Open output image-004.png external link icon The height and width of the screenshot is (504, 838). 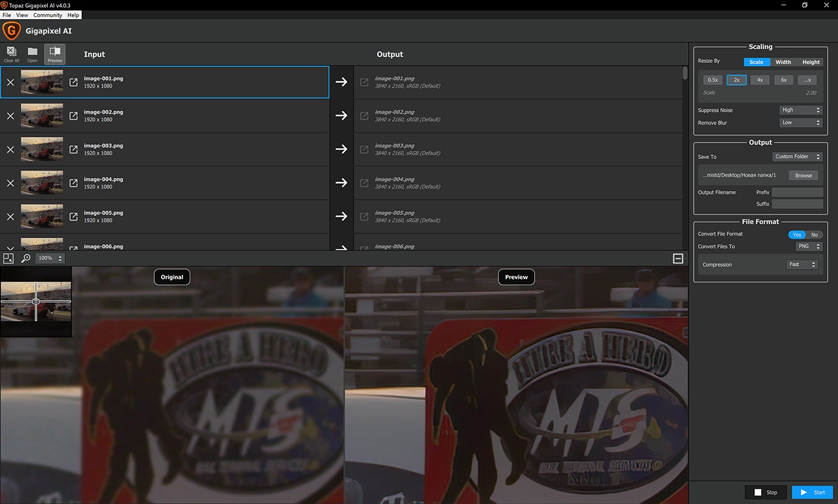365,183
